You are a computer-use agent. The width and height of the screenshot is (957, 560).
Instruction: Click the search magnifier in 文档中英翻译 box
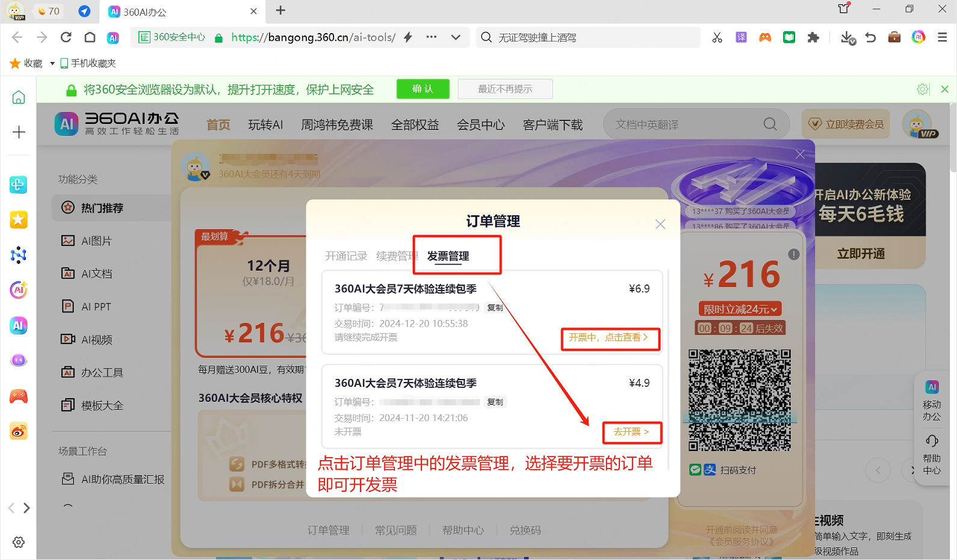pos(770,124)
